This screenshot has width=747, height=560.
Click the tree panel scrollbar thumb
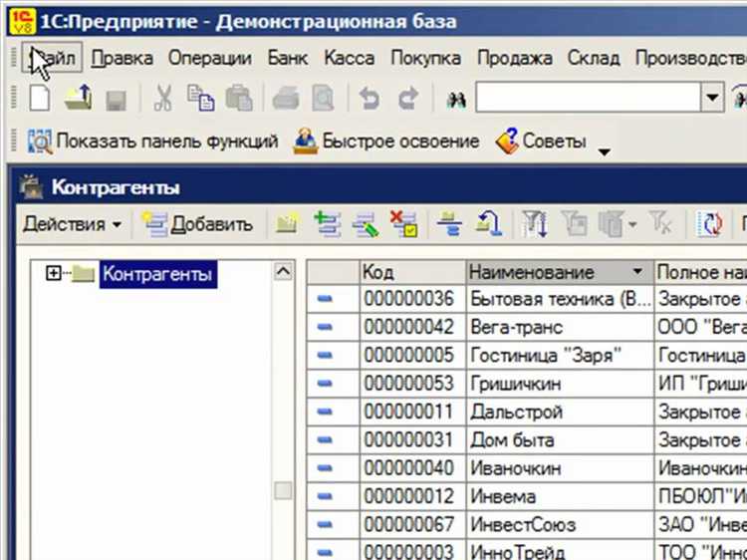283,491
